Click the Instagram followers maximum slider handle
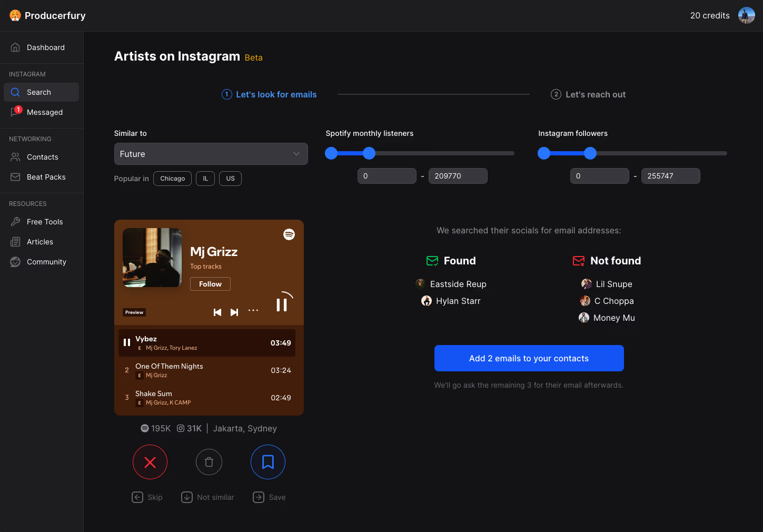This screenshot has height=532, width=763. [x=590, y=153]
